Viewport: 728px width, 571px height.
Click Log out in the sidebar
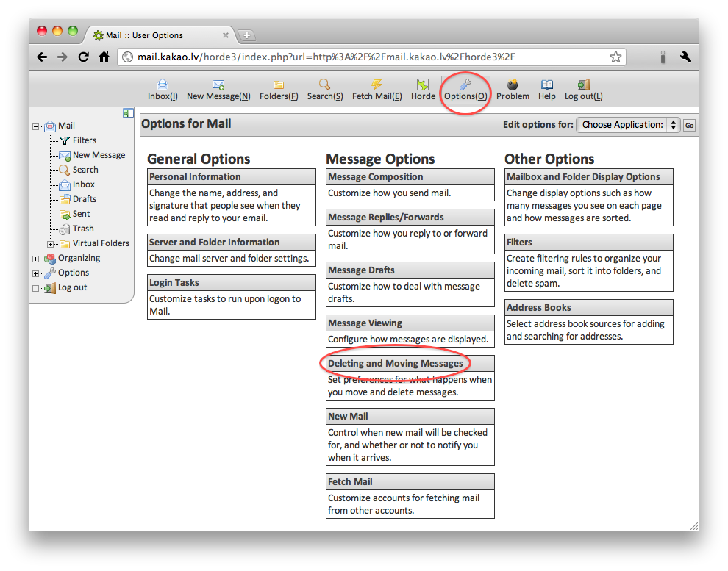72,287
